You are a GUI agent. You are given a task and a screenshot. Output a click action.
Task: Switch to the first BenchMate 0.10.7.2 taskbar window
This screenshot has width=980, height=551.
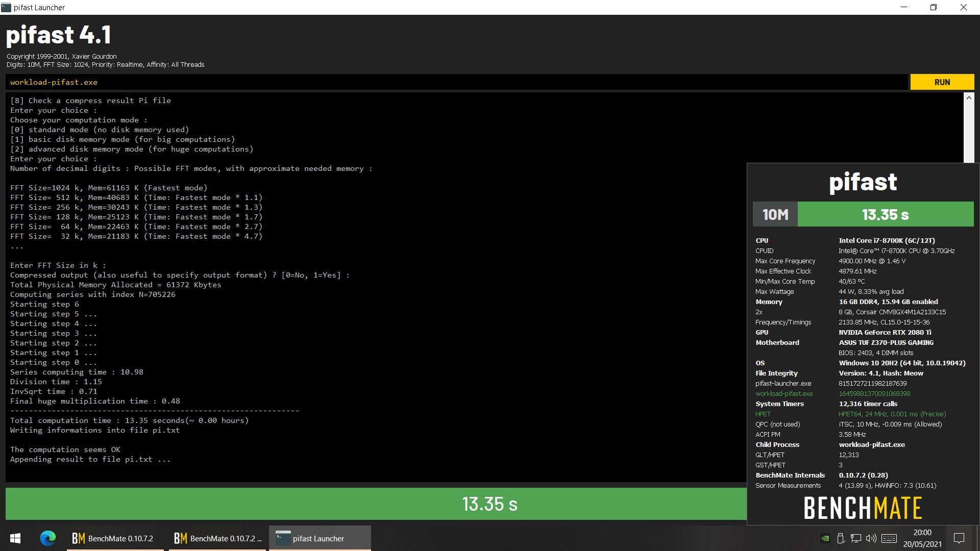tap(115, 538)
